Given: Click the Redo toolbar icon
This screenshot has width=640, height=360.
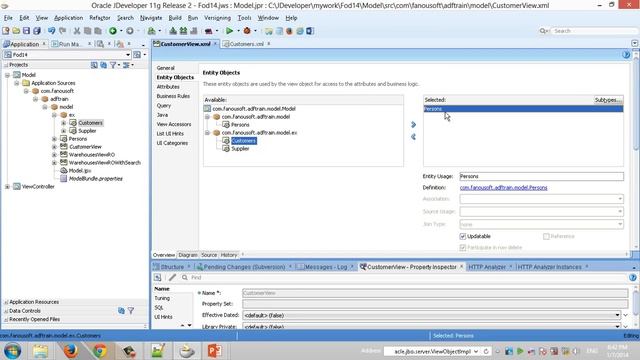Looking at the screenshot, I should pos(62,31).
